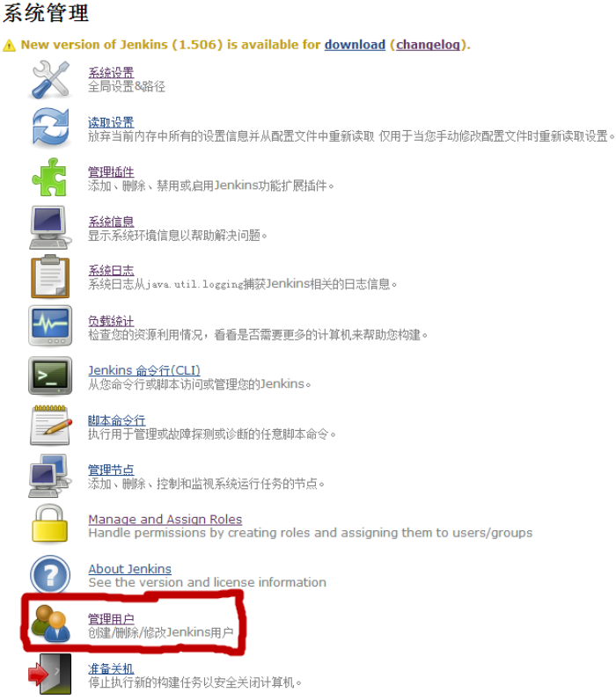616x700 pixels.
Task: Open the changelog link
Action: click(428, 45)
